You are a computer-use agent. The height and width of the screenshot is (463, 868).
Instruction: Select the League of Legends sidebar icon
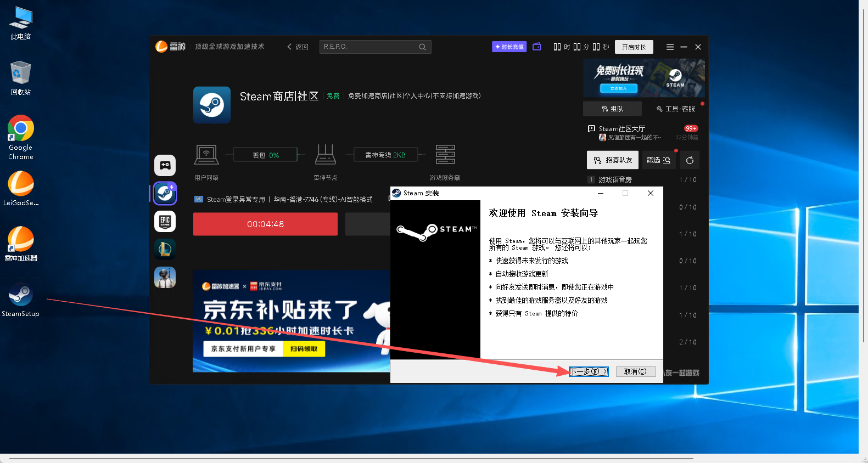click(x=165, y=249)
